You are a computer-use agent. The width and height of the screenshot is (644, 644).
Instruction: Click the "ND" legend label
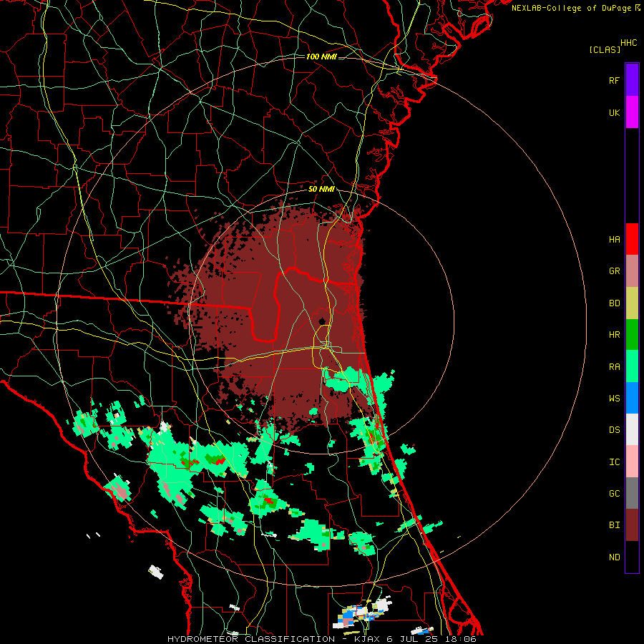click(614, 557)
